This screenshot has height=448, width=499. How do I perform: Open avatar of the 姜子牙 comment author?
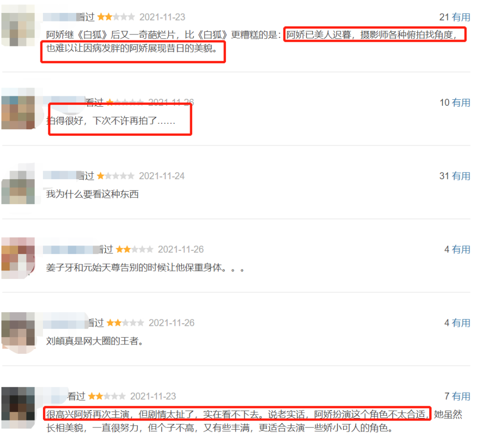click(x=18, y=258)
